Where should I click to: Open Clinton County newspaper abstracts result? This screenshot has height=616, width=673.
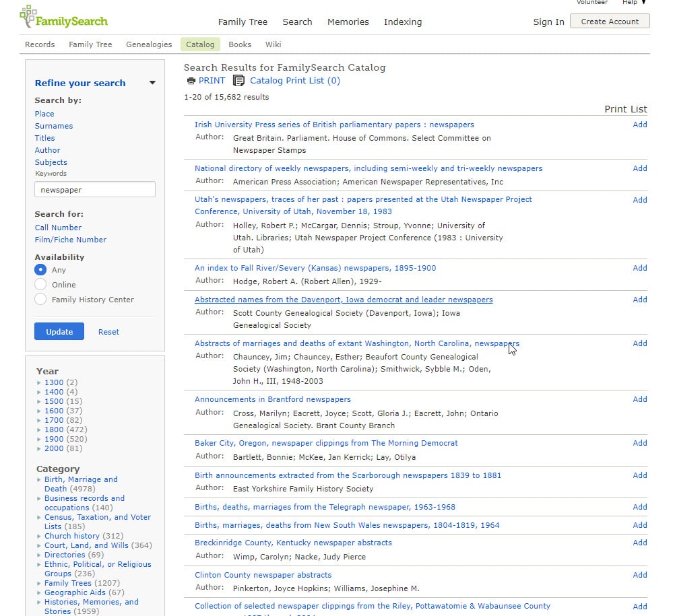[263, 575]
